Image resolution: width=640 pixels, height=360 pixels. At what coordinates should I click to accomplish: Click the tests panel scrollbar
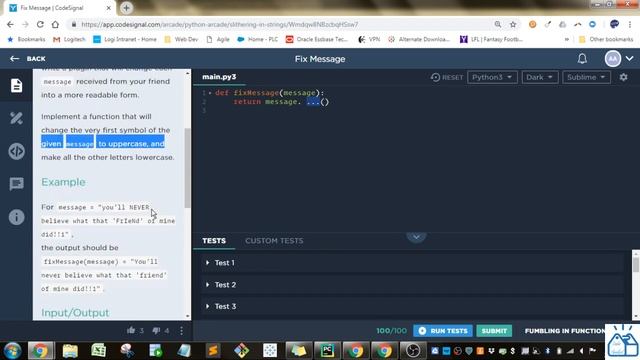click(x=636, y=264)
